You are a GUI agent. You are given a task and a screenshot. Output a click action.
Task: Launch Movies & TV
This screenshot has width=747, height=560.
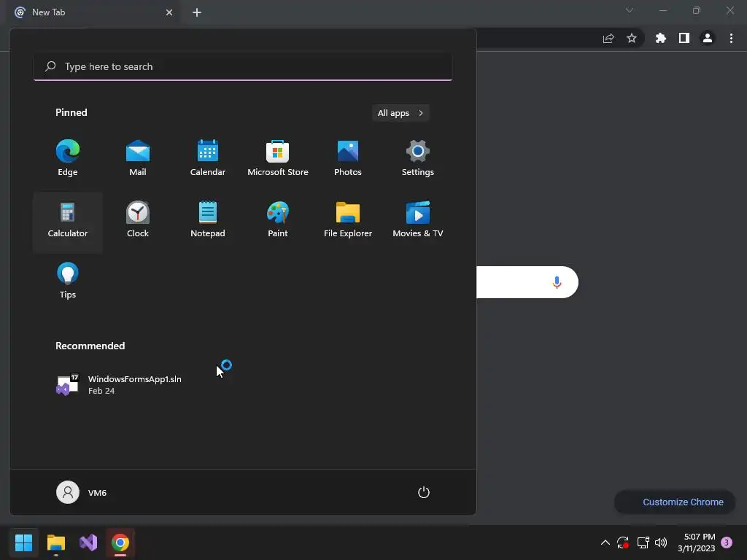click(x=418, y=220)
